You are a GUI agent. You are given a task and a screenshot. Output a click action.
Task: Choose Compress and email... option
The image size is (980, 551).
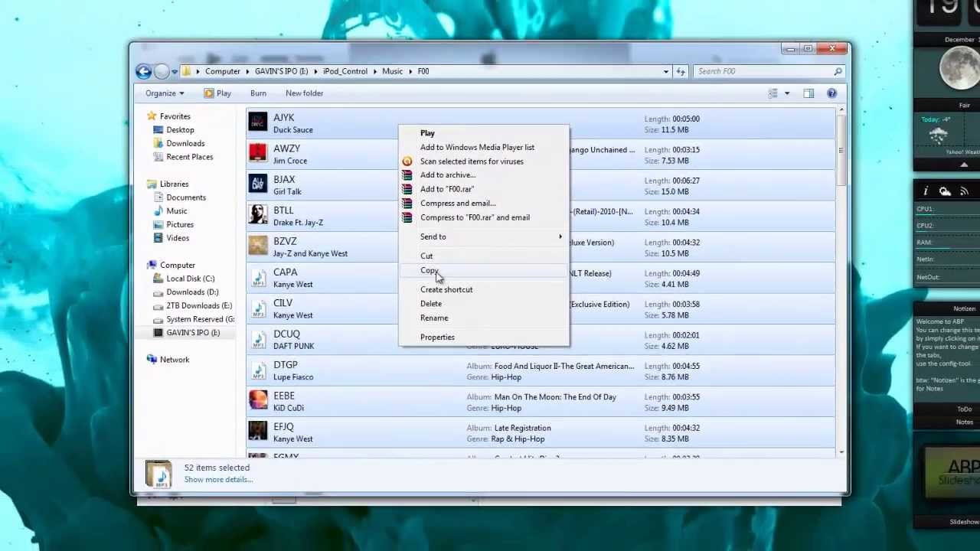point(484,204)
